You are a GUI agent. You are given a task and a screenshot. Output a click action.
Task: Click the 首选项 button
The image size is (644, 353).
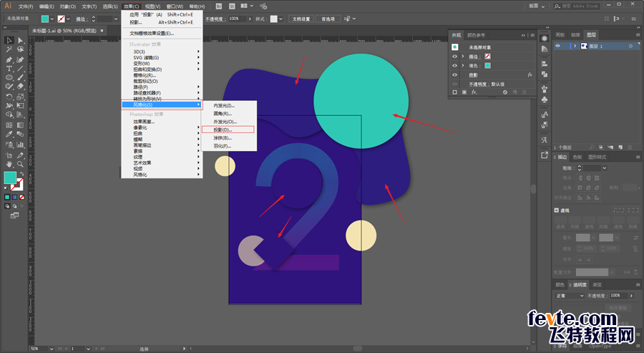click(328, 19)
